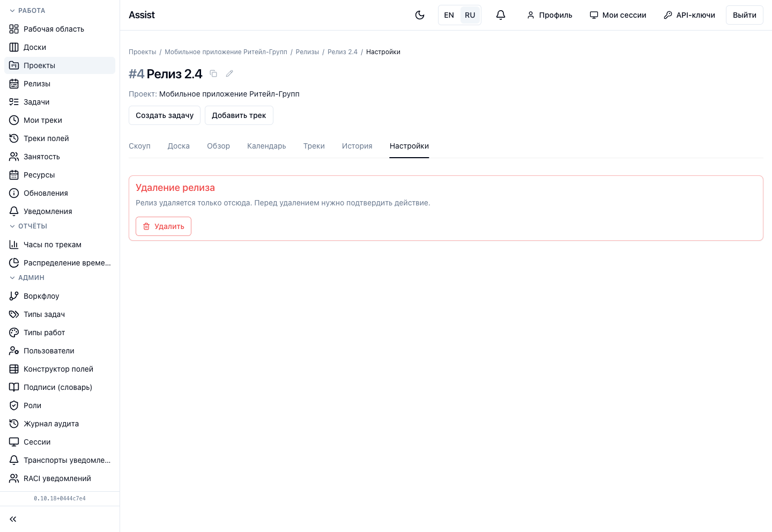772x532 pixels.
Task: Open Конструктор полей in the sidebar
Action: pos(60,369)
